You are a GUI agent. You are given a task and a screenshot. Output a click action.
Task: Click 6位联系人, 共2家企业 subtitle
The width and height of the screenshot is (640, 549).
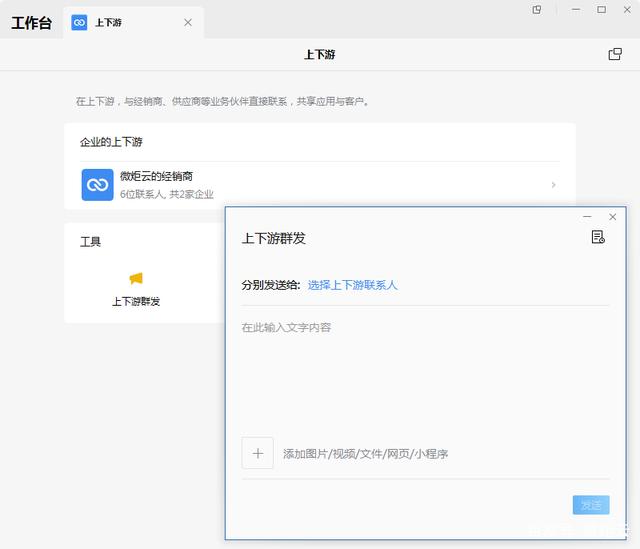click(167, 194)
